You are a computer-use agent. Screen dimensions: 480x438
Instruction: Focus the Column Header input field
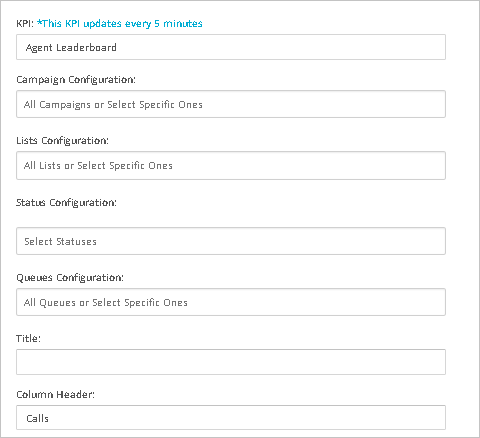[x=231, y=418]
